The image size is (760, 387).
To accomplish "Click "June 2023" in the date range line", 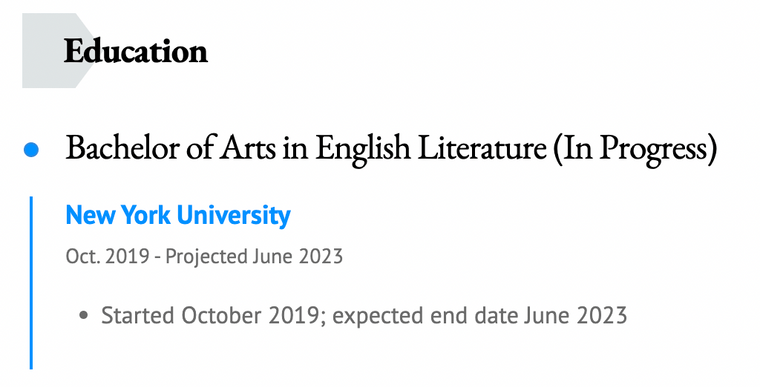I will (x=298, y=256).
